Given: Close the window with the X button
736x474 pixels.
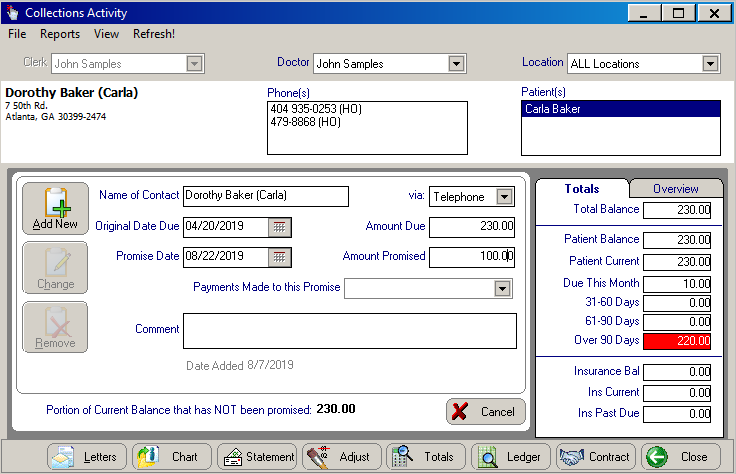Looking at the screenshot, I should (714, 13).
